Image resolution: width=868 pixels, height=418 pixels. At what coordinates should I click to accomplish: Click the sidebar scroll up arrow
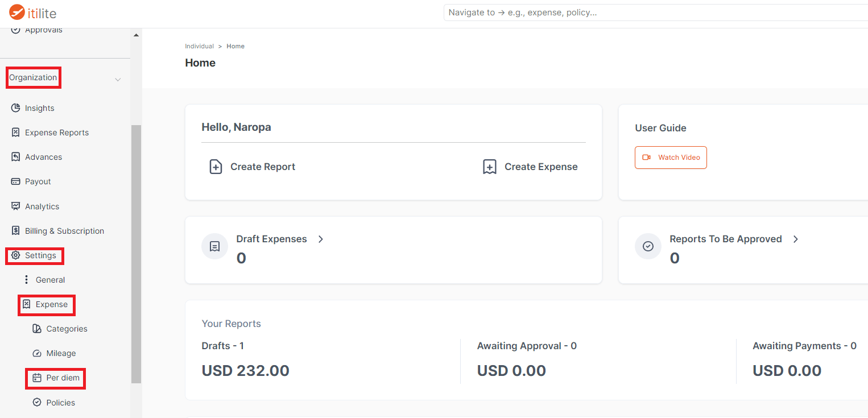pos(136,35)
